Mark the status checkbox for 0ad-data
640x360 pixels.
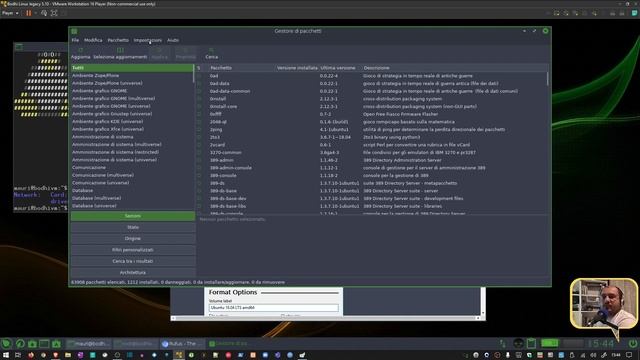tap(199, 84)
